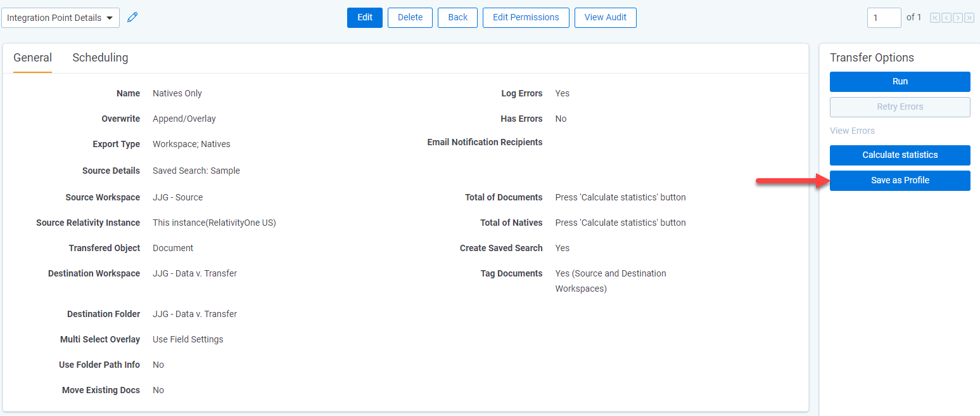
Task: Select the Total of Documents value text
Action: click(621, 197)
